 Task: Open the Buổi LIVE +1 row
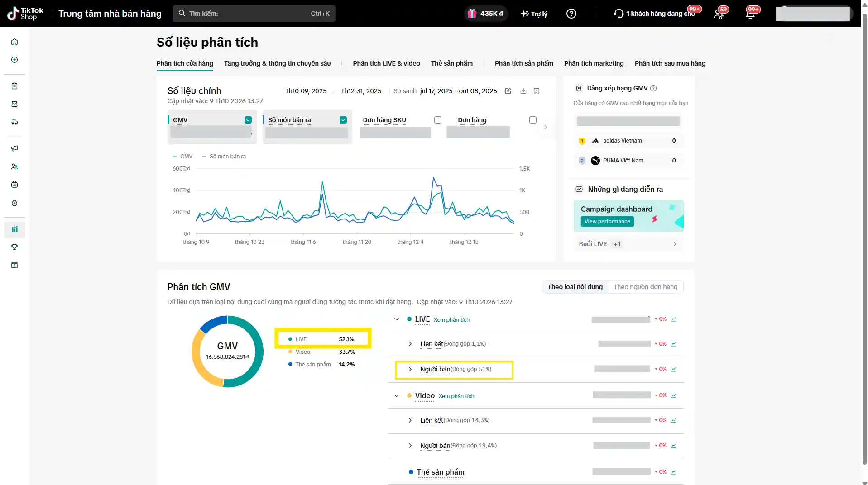[628, 244]
